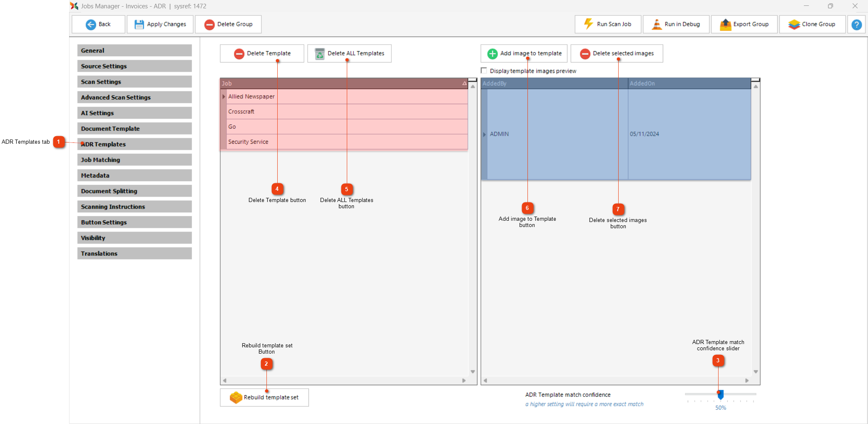Open help with the question mark icon
The image size is (868, 424).
click(x=856, y=25)
